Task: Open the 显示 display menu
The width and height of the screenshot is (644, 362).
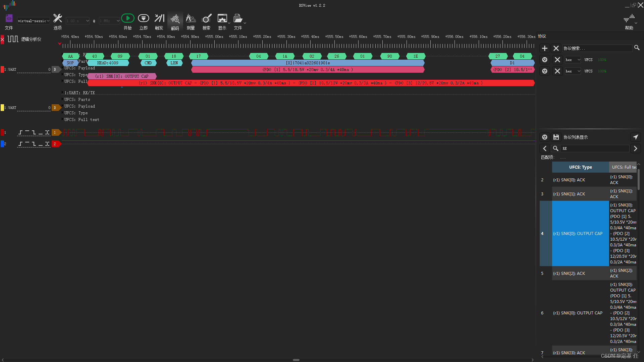Action: click(222, 18)
